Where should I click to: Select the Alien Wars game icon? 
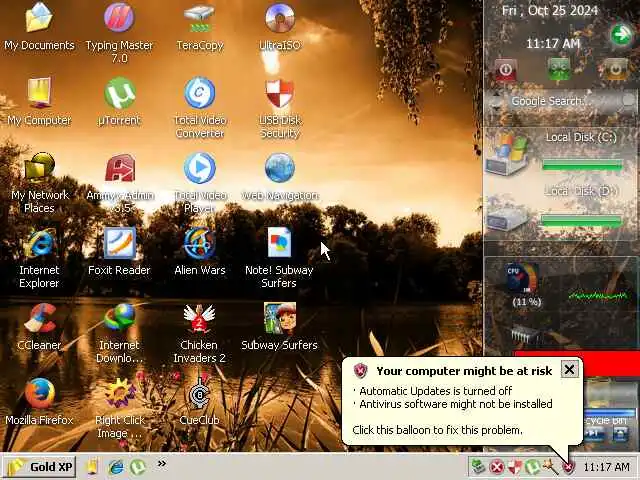click(200, 243)
